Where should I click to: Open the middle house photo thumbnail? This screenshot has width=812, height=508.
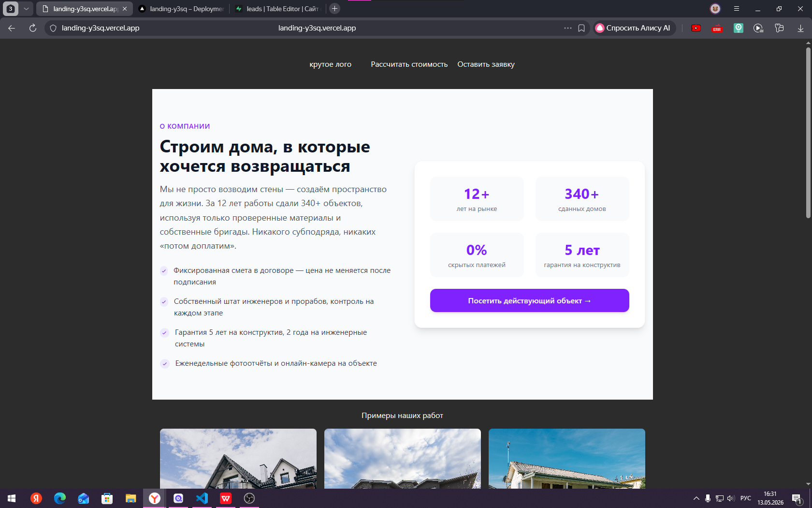pyautogui.click(x=403, y=459)
